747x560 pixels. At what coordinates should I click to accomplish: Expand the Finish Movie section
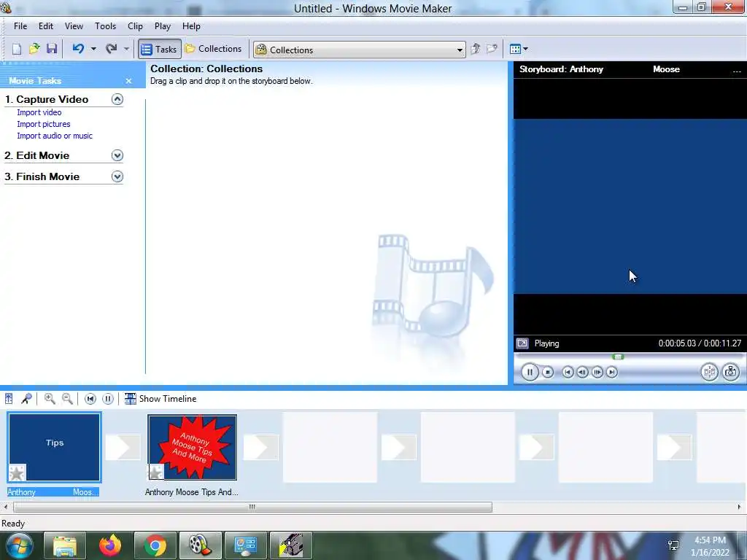[117, 176]
